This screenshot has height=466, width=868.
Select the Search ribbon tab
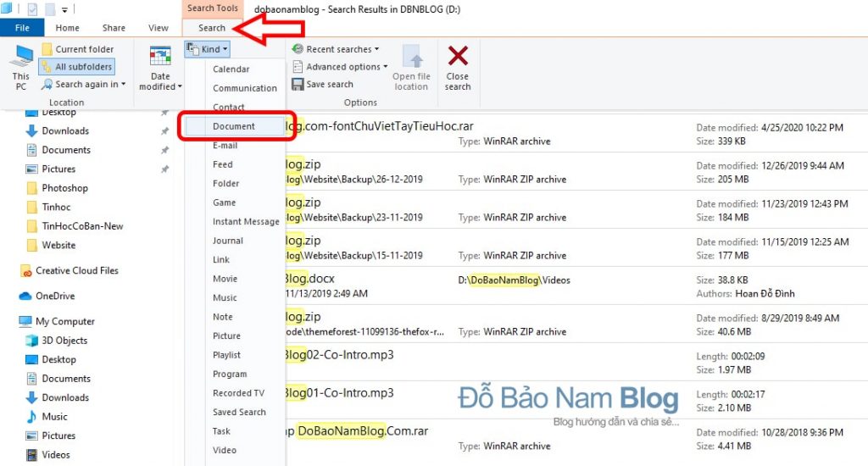pyautogui.click(x=212, y=28)
